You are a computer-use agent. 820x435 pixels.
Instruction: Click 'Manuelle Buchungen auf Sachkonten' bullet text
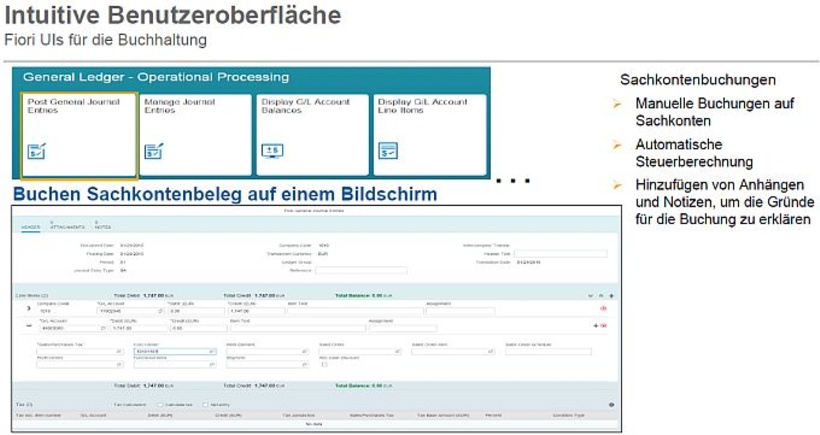(714, 112)
